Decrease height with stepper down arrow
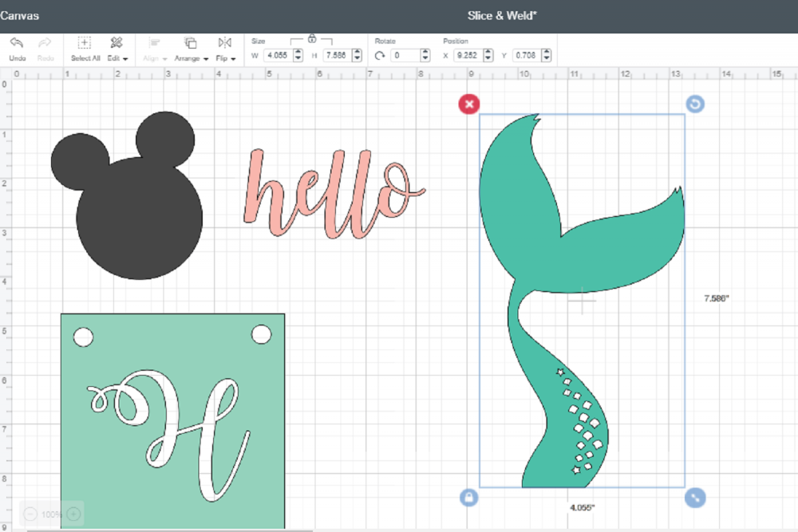798x532 pixels. point(358,58)
